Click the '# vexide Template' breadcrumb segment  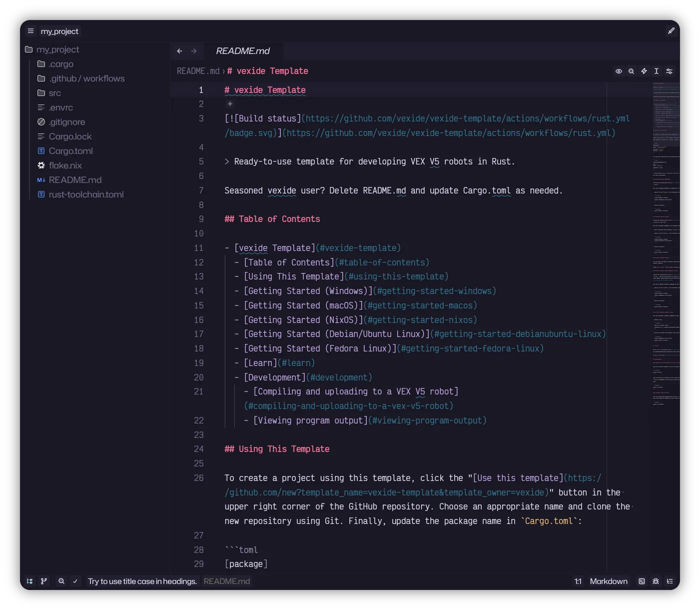tap(267, 71)
